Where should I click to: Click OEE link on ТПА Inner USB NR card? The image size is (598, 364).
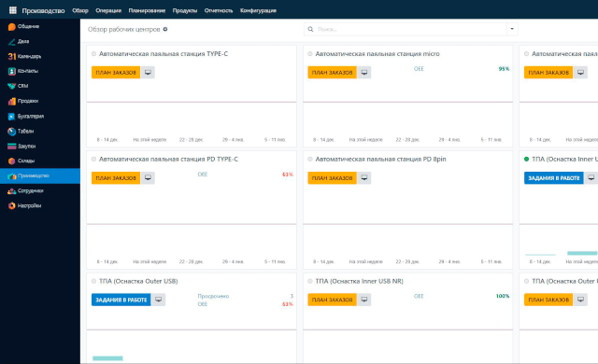click(419, 296)
